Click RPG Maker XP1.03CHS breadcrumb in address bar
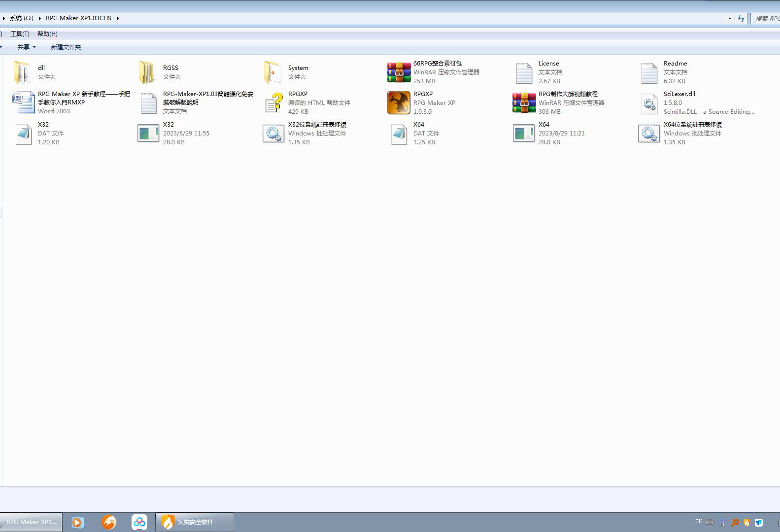The image size is (780, 532). [78, 18]
